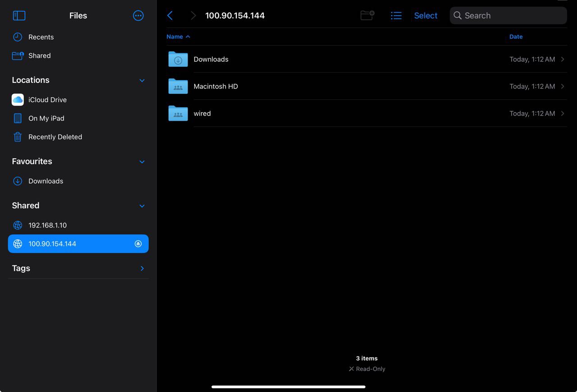This screenshot has height=392, width=577.
Task: Click the 3 items count label
Action: [367, 359]
